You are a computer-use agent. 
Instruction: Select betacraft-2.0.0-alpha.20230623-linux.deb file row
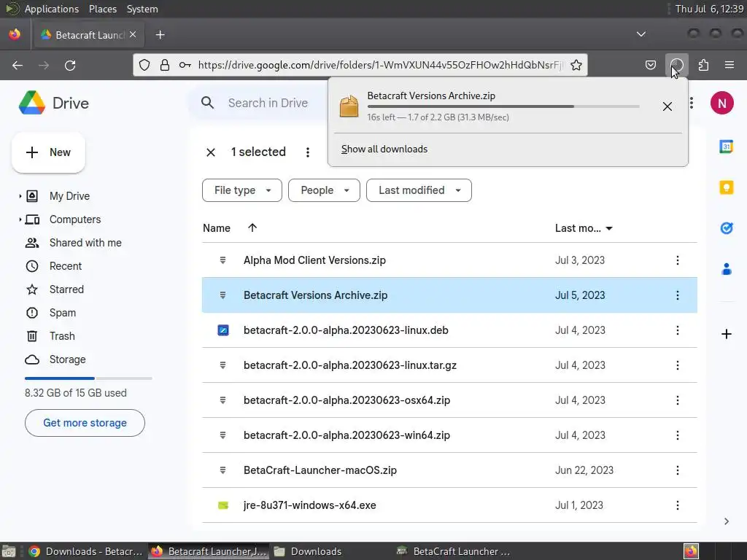click(x=346, y=330)
